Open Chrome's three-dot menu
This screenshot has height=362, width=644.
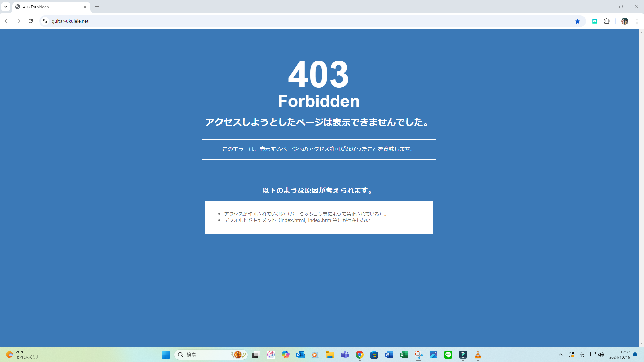[637, 21]
